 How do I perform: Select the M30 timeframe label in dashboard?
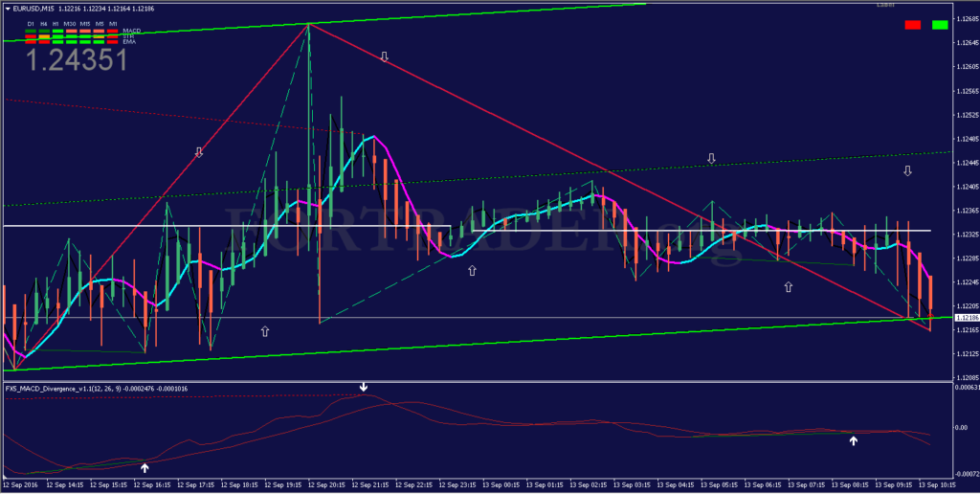[70, 24]
